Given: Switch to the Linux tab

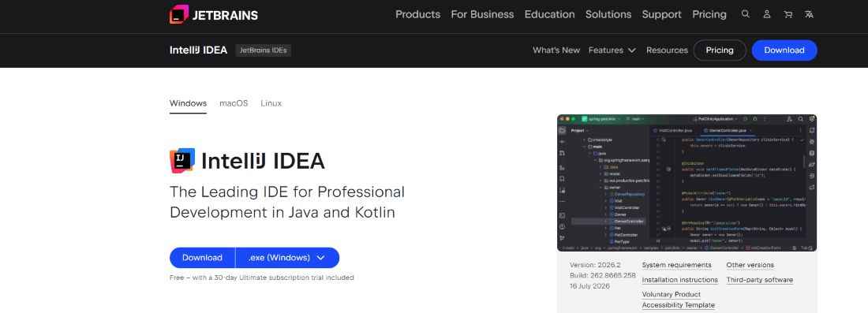Looking at the screenshot, I should [271, 103].
